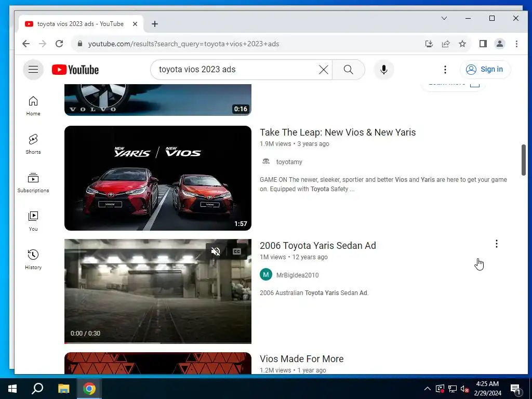The width and height of the screenshot is (532, 399).
Task: Show hidden system tray icons
Action: [428, 389]
